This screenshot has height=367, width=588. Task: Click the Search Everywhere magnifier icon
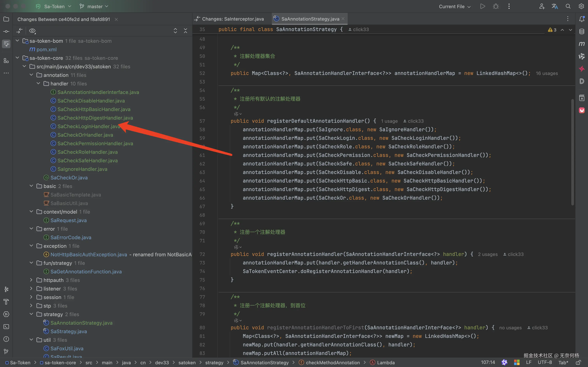tap(568, 6)
